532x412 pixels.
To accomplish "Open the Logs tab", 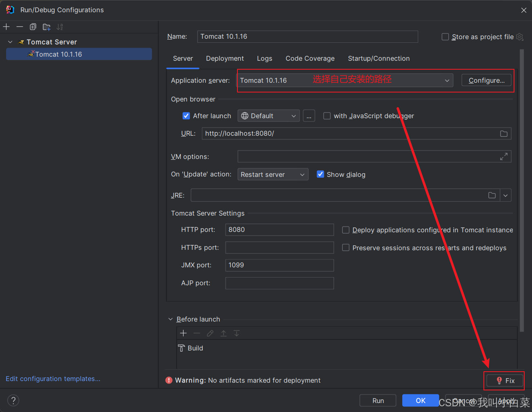I will (x=264, y=59).
